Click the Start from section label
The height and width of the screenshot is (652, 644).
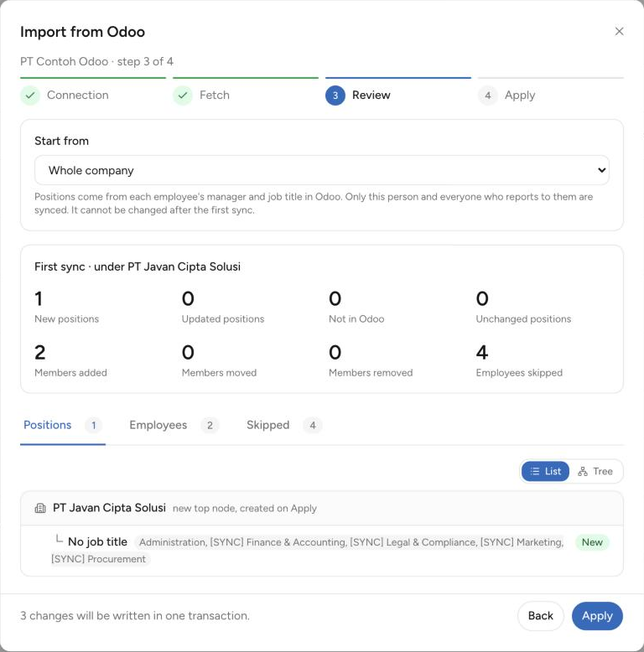[x=61, y=141]
